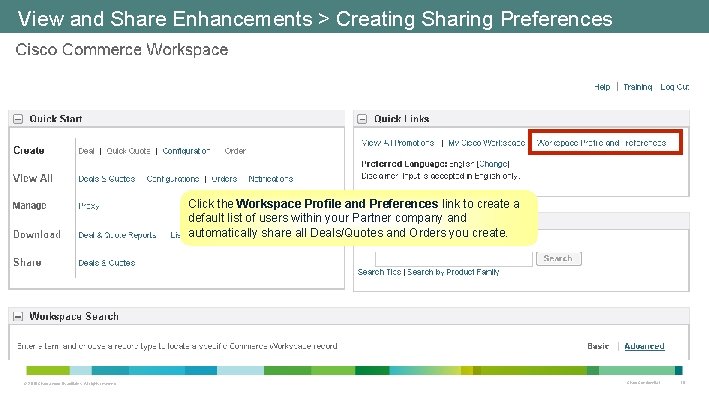The image size is (709, 394).
Task: Click the Manage row label
Action: point(29,206)
